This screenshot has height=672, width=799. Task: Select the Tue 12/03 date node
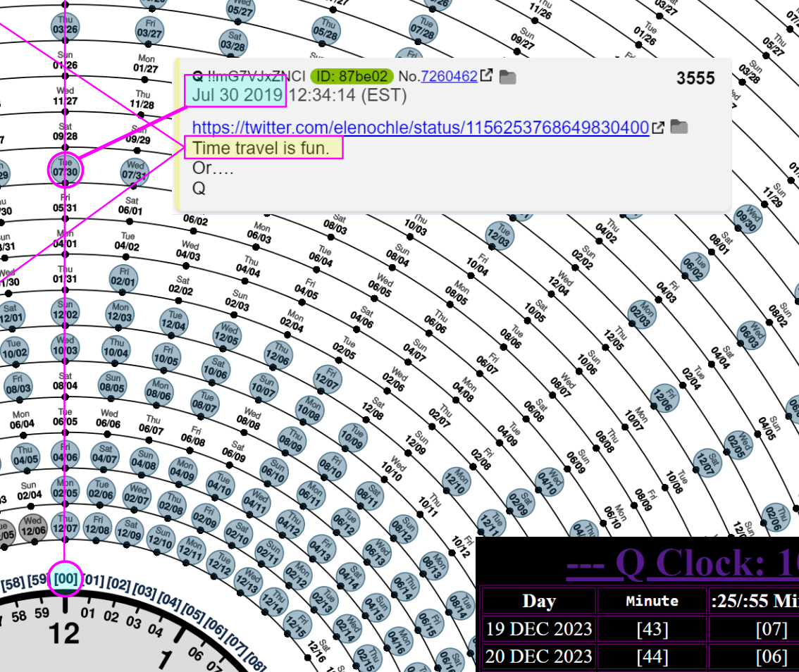pyautogui.click(x=500, y=236)
